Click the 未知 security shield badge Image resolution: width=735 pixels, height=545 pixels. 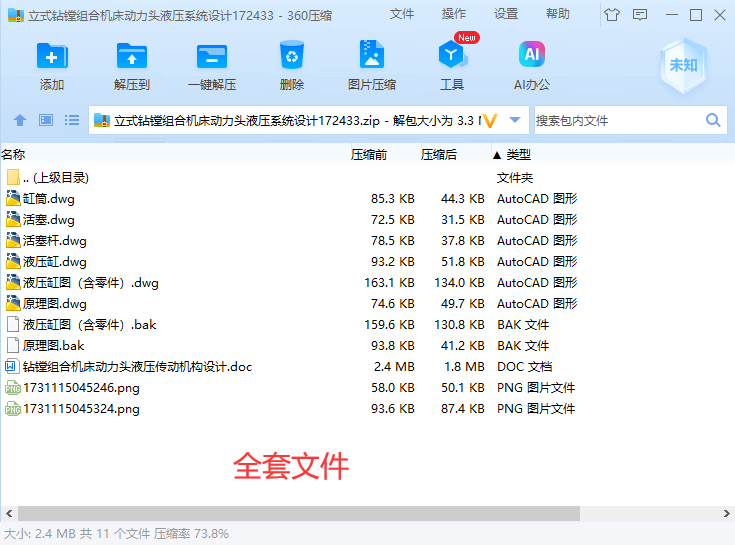[683, 66]
